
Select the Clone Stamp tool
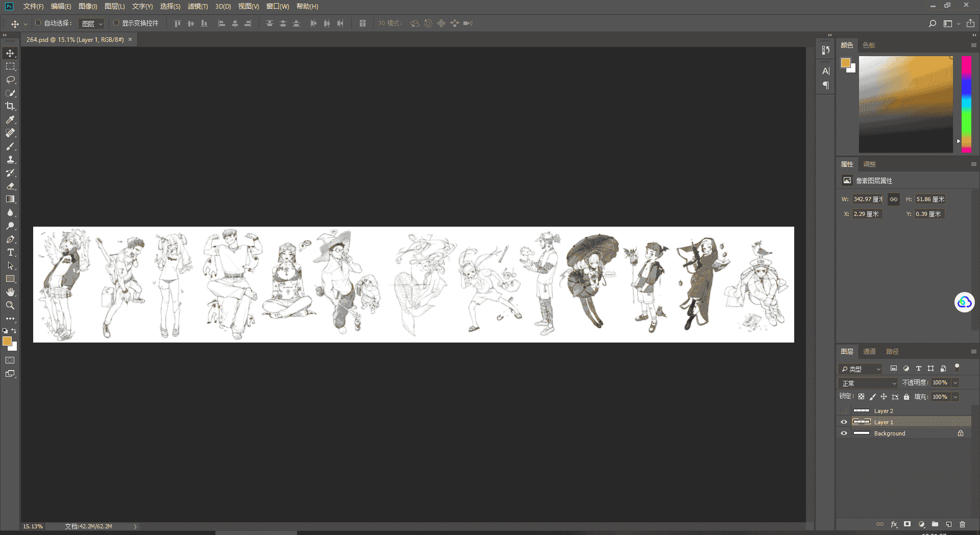point(10,159)
